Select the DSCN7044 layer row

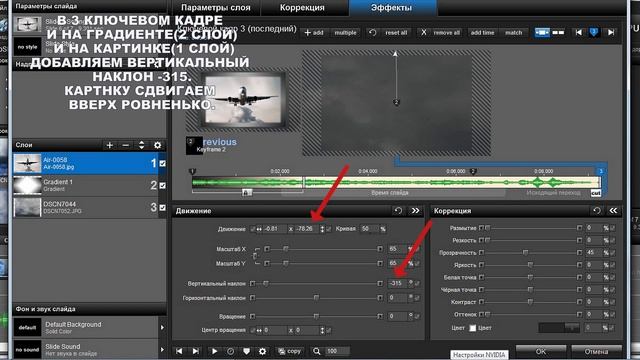coord(89,207)
